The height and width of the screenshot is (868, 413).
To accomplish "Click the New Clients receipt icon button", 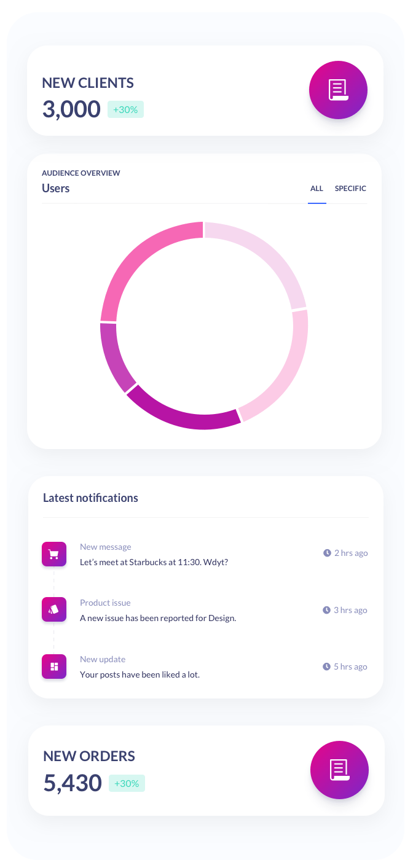I will pos(338,90).
